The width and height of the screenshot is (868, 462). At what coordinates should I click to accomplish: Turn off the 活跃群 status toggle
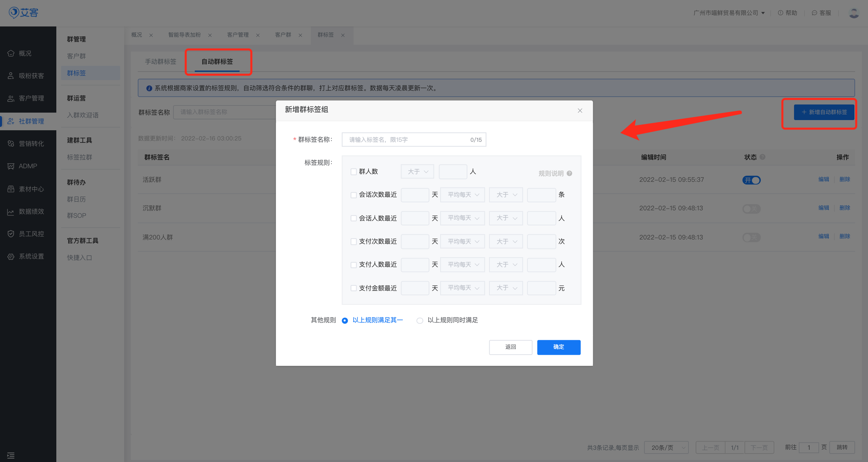(752, 180)
